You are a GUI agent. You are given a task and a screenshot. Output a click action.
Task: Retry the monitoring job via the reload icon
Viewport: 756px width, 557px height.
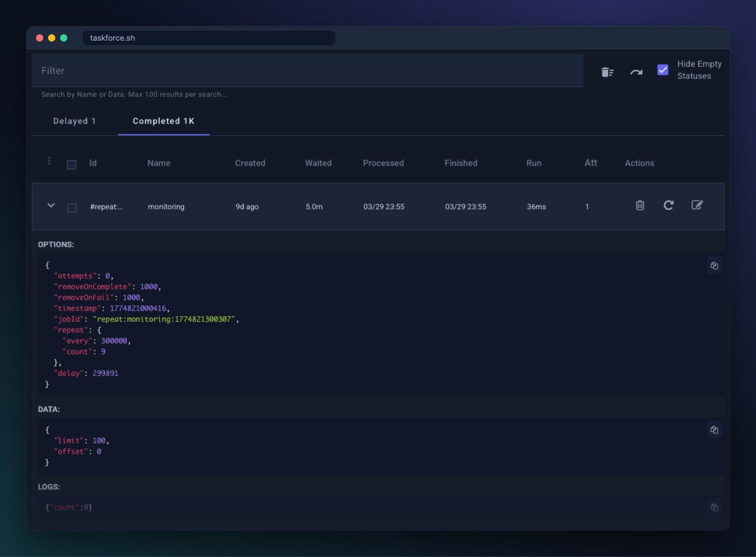[668, 205]
